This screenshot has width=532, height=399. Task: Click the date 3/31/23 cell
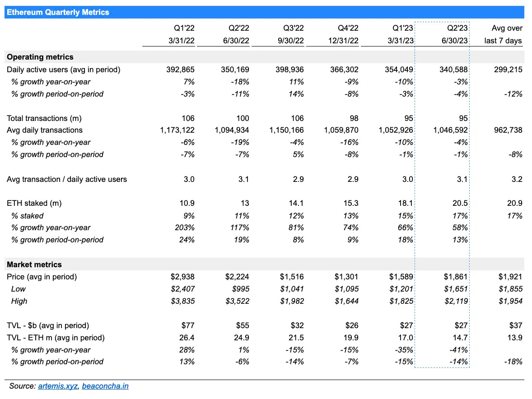(401, 41)
